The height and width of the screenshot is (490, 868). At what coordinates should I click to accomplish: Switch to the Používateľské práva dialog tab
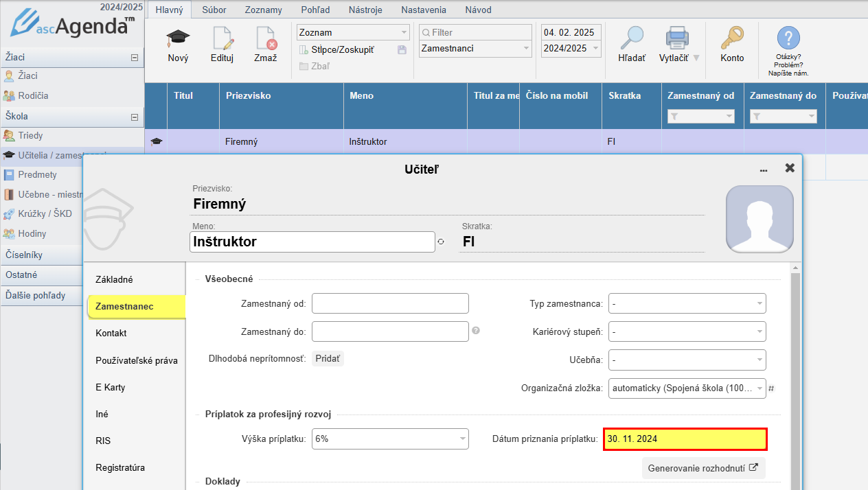click(x=136, y=360)
